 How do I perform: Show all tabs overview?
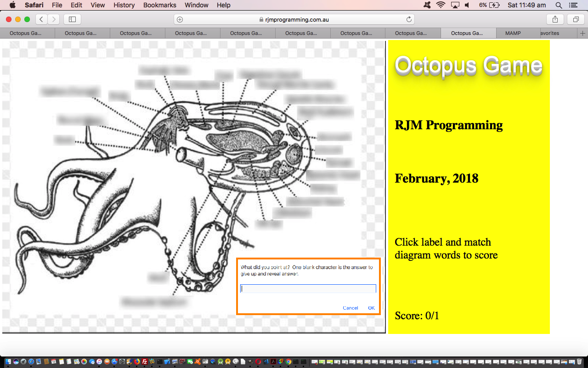tap(575, 19)
